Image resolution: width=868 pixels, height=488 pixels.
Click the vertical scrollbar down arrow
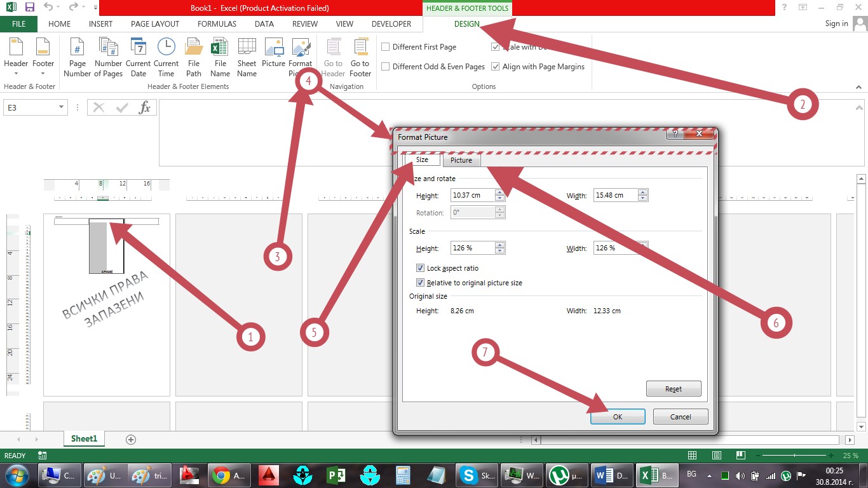click(861, 426)
